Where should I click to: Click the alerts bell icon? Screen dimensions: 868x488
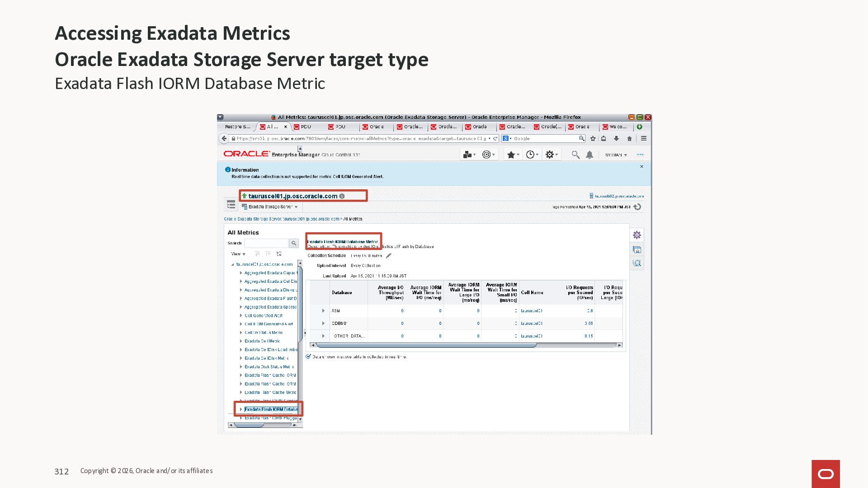point(590,155)
